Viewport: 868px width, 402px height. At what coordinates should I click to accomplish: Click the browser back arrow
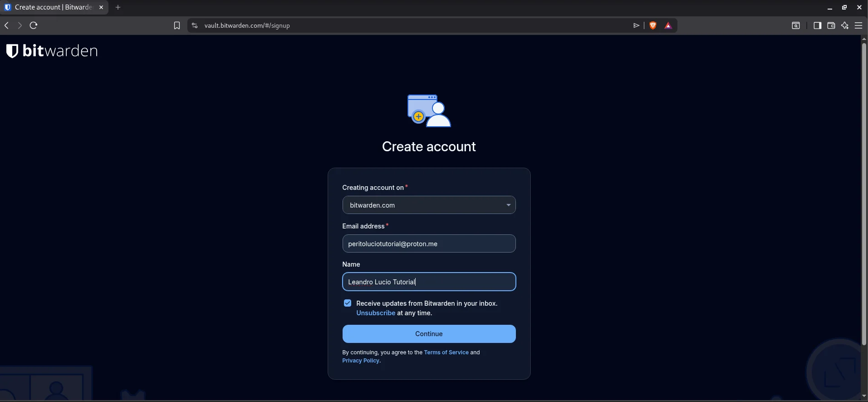point(6,25)
